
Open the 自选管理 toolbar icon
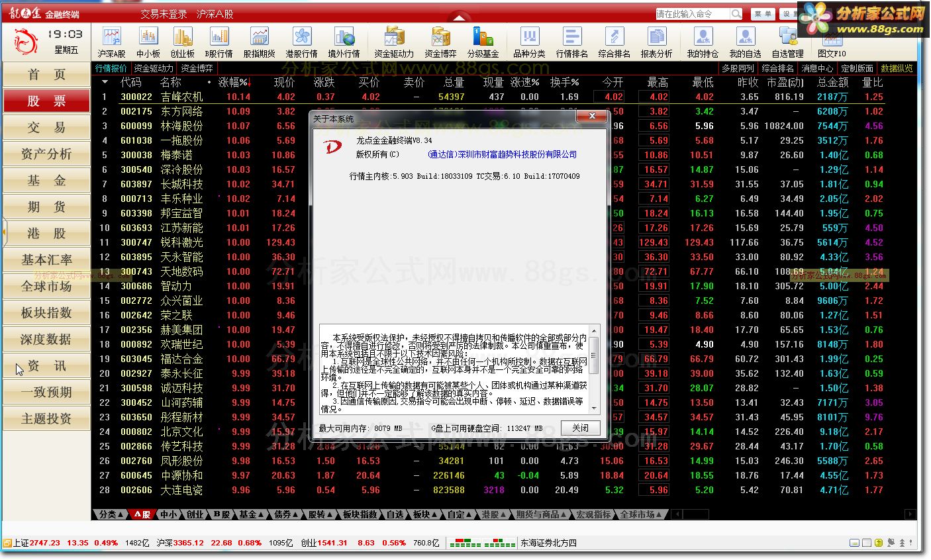pos(787,42)
